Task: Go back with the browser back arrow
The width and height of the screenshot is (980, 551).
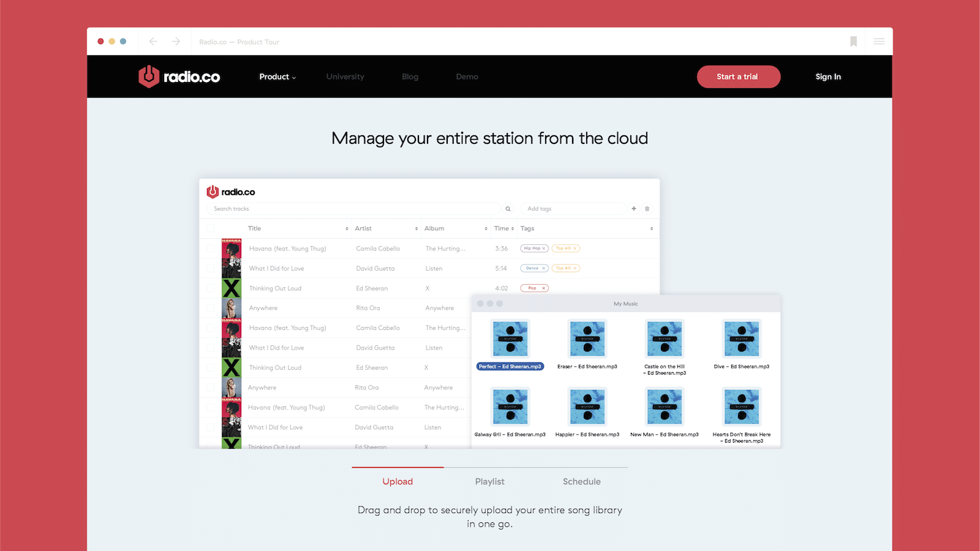Action: tap(153, 42)
